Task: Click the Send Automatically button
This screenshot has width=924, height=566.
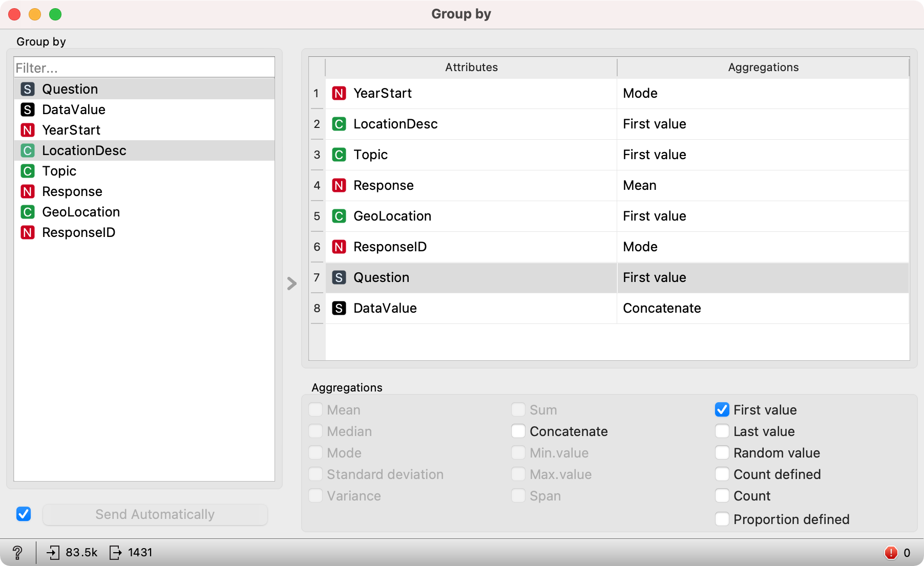Action: 155,514
